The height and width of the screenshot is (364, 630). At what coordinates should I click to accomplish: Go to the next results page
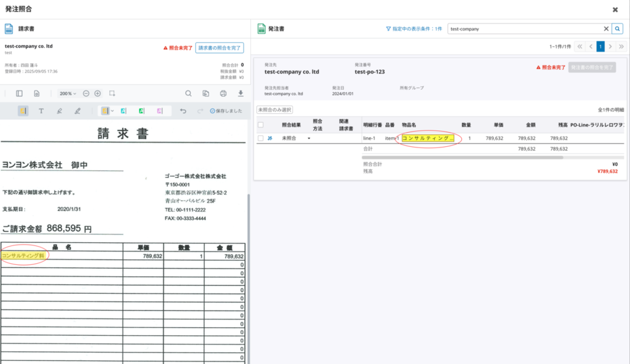pyautogui.click(x=610, y=47)
